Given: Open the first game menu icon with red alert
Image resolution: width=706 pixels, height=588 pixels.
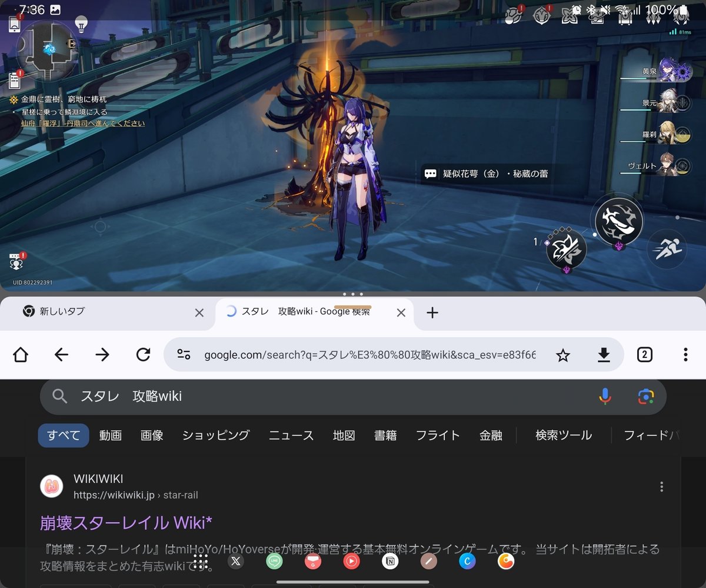Looking at the screenshot, I should point(514,16).
